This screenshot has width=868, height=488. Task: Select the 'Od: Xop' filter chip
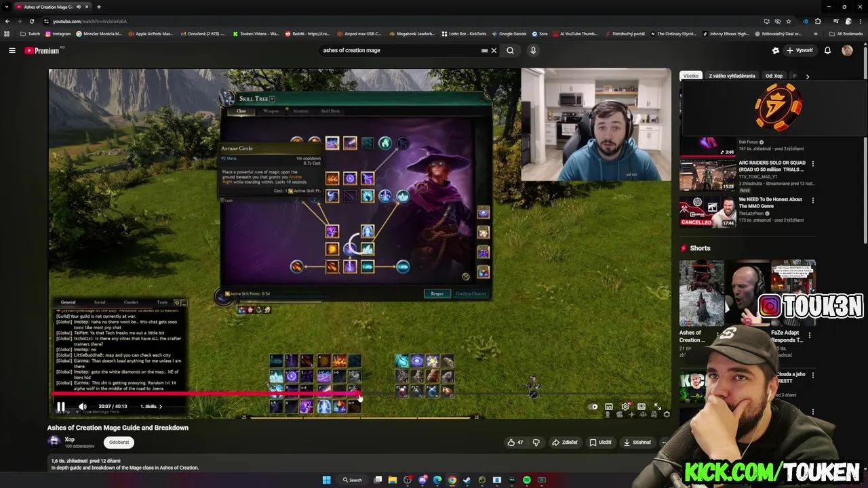coord(774,76)
